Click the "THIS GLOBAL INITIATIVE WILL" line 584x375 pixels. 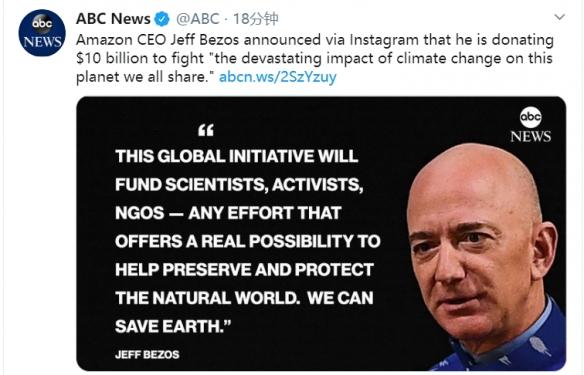(x=237, y=156)
